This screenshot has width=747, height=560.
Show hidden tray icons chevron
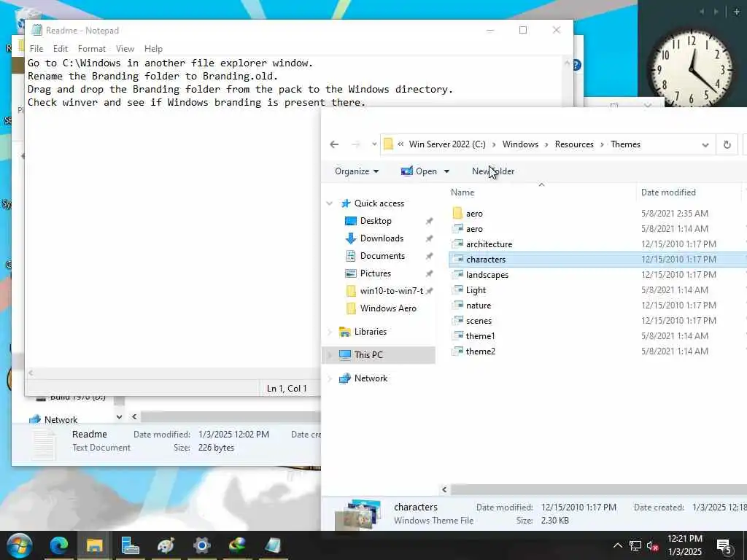coord(617,545)
